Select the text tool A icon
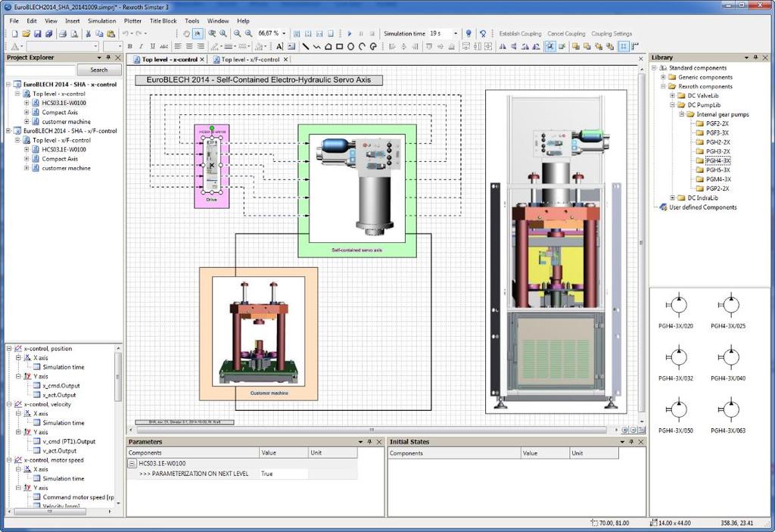Screen dimensions: 775x532 [279, 46]
